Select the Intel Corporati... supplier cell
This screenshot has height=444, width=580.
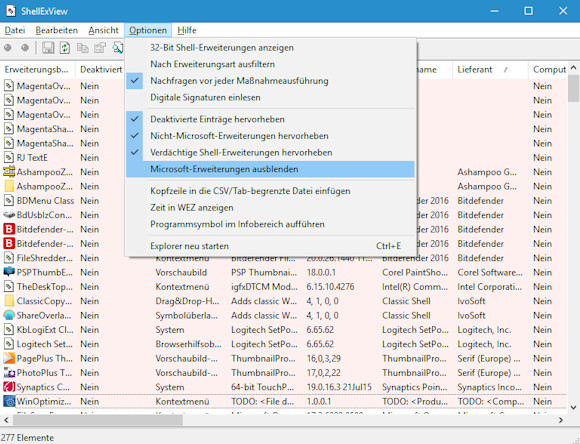pyautogui.click(x=490, y=287)
